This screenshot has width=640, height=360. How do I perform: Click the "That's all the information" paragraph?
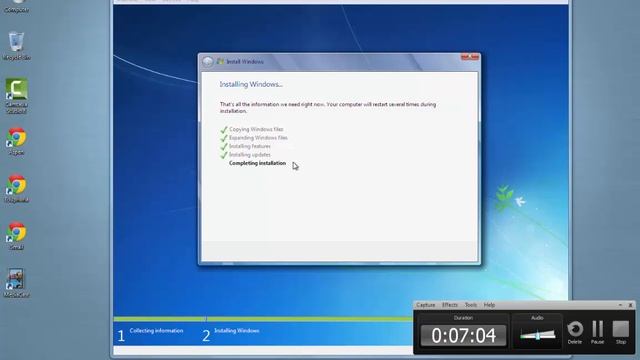click(328, 108)
